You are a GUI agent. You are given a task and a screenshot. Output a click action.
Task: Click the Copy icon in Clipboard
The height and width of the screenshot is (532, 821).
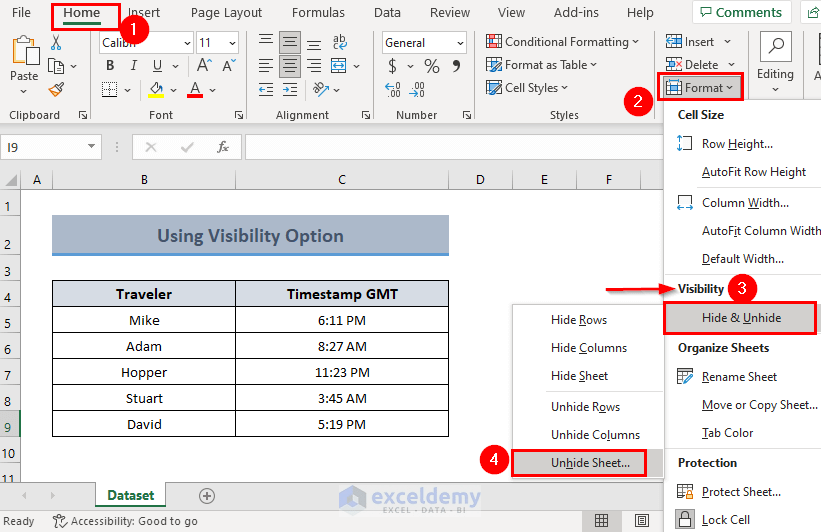pos(56,66)
